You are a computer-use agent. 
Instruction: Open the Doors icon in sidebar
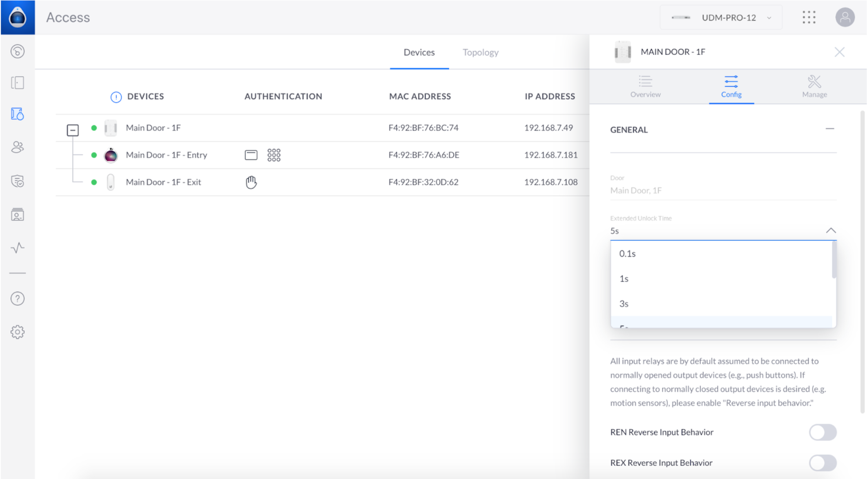tap(17, 82)
